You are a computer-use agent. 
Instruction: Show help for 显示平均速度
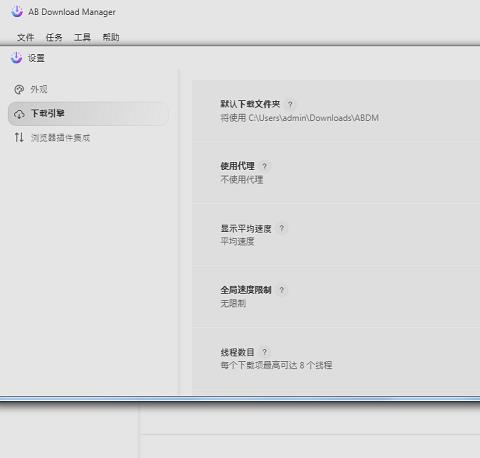click(282, 228)
